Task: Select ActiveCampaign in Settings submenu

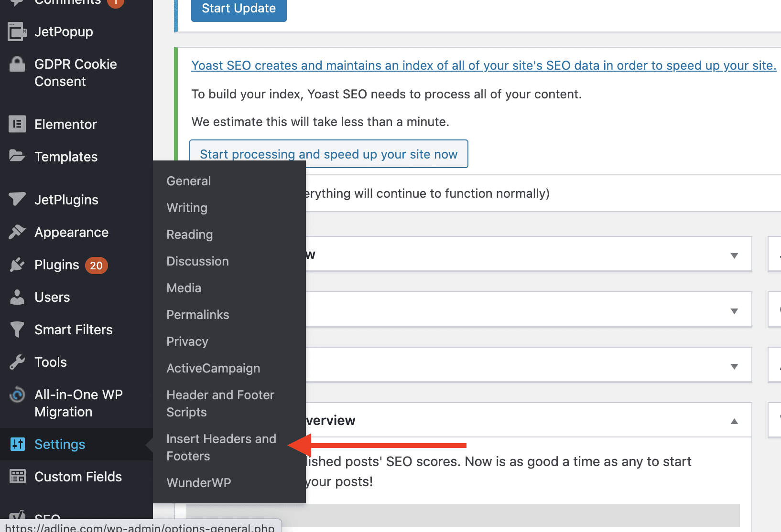Action: tap(213, 368)
